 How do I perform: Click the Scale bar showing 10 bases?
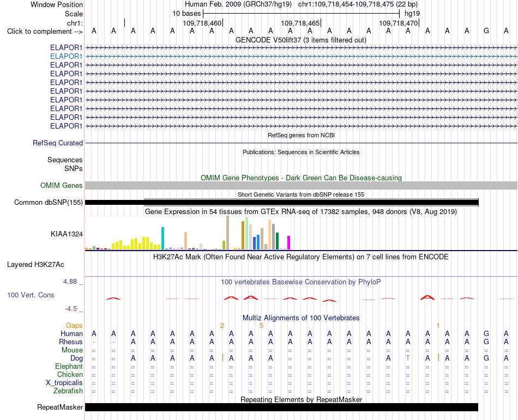tap(302, 14)
